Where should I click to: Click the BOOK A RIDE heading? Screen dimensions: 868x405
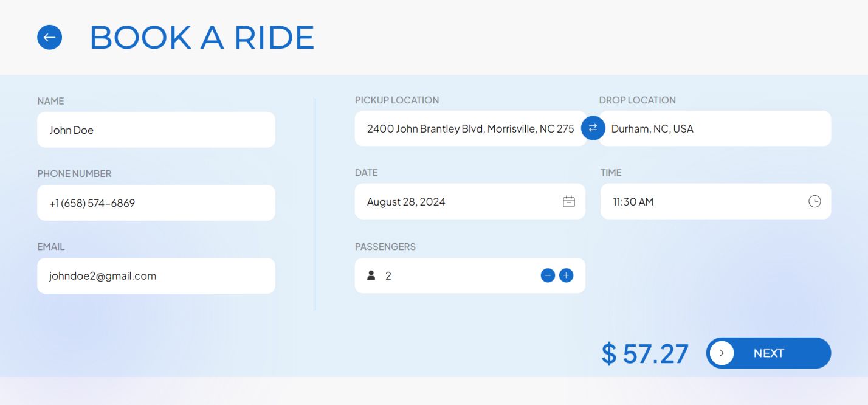pyautogui.click(x=202, y=38)
